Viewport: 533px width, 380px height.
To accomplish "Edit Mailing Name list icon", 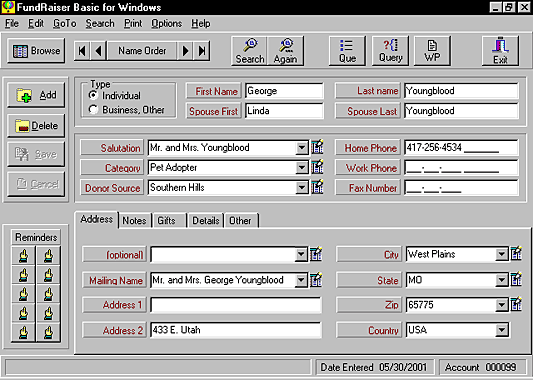I will click(x=316, y=279).
